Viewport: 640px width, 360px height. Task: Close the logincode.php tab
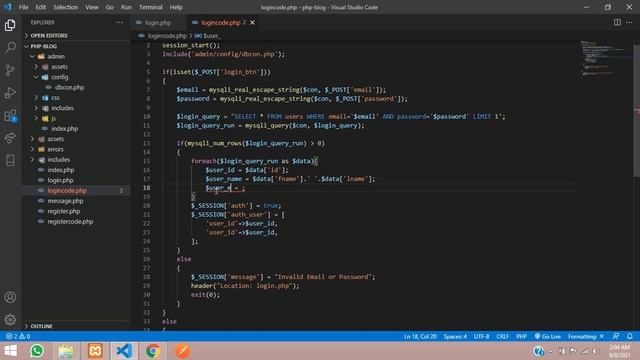[x=253, y=22]
